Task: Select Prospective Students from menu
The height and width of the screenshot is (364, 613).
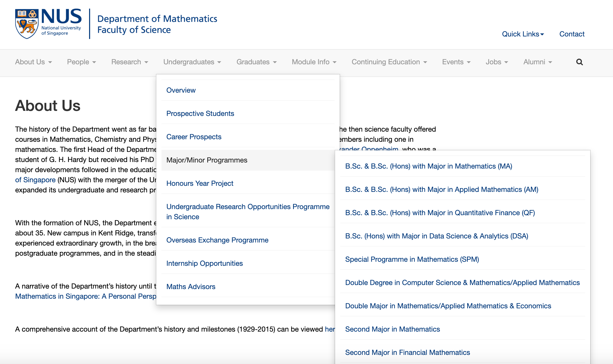Action: point(200,113)
